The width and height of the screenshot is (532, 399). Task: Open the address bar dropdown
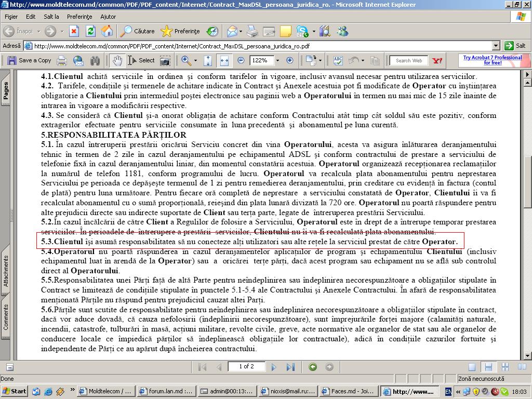tap(496, 46)
